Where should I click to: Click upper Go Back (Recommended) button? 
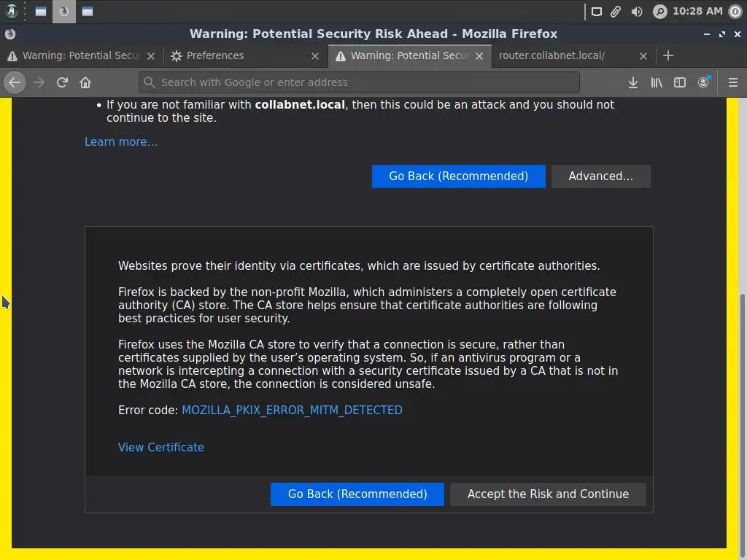458,176
